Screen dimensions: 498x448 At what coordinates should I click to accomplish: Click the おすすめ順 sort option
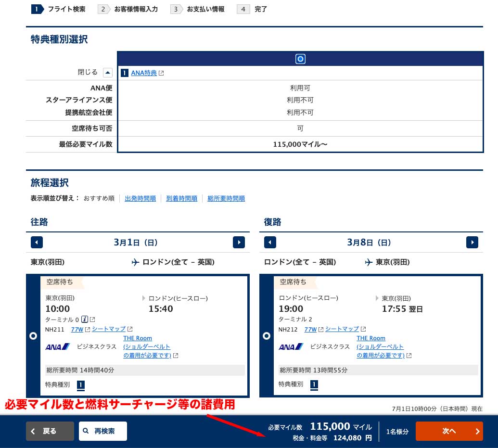(x=99, y=198)
